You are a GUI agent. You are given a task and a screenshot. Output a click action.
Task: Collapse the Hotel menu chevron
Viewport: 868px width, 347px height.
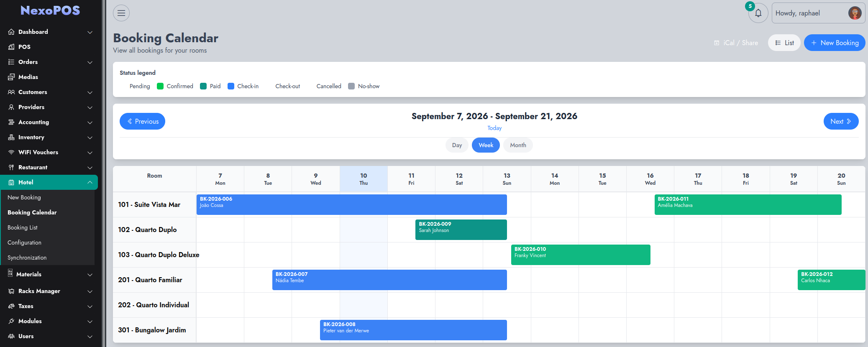click(90, 182)
